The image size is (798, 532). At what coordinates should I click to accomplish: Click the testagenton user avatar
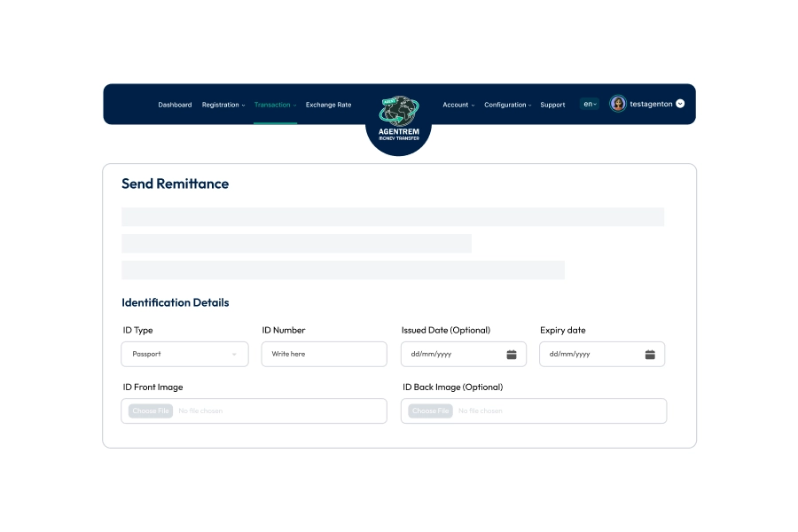point(618,104)
